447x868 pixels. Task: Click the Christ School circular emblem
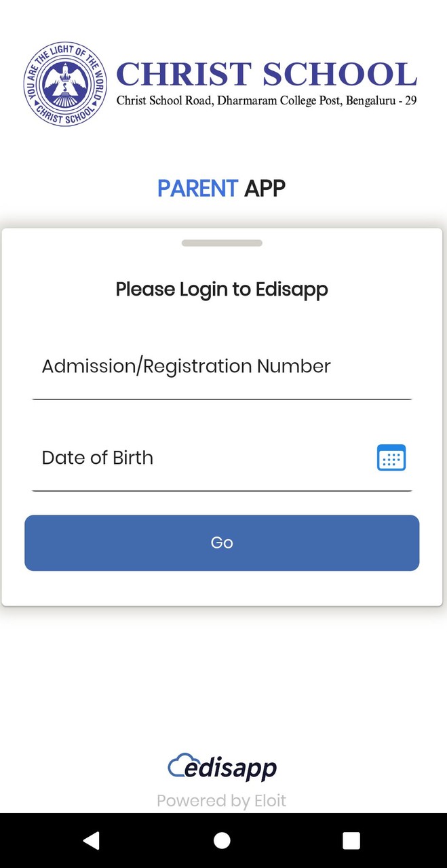(x=65, y=84)
